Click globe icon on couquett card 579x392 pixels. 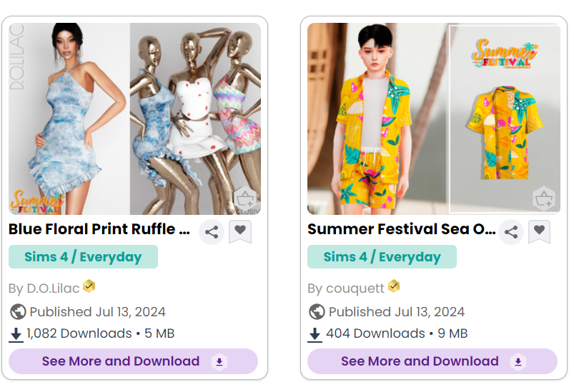317,312
